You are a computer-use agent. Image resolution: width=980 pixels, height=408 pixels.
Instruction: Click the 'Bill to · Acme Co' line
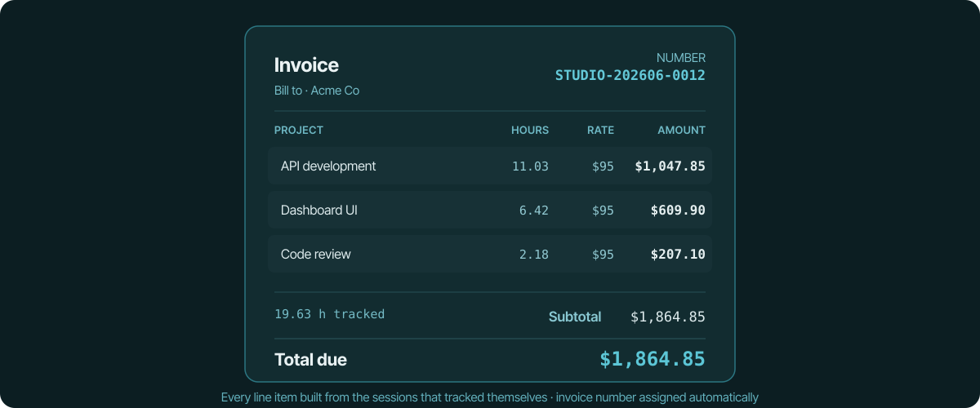point(317,91)
